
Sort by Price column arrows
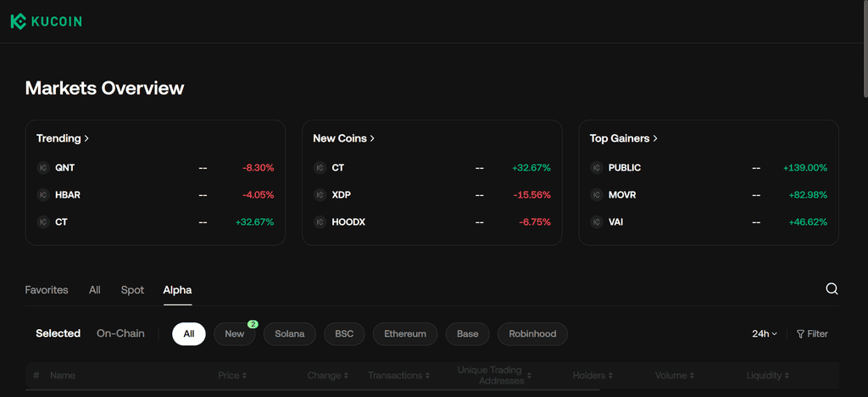pyautogui.click(x=244, y=376)
